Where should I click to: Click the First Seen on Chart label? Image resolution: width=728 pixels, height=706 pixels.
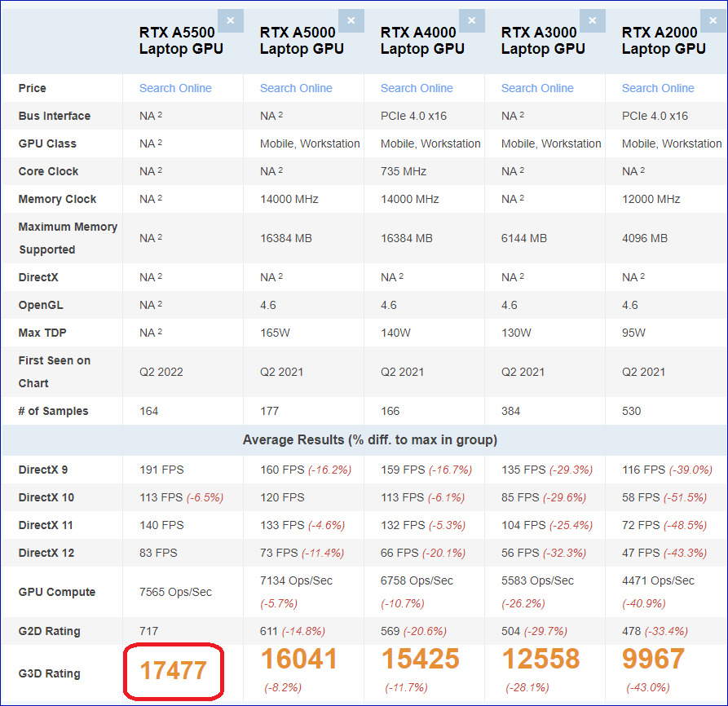click(x=55, y=372)
